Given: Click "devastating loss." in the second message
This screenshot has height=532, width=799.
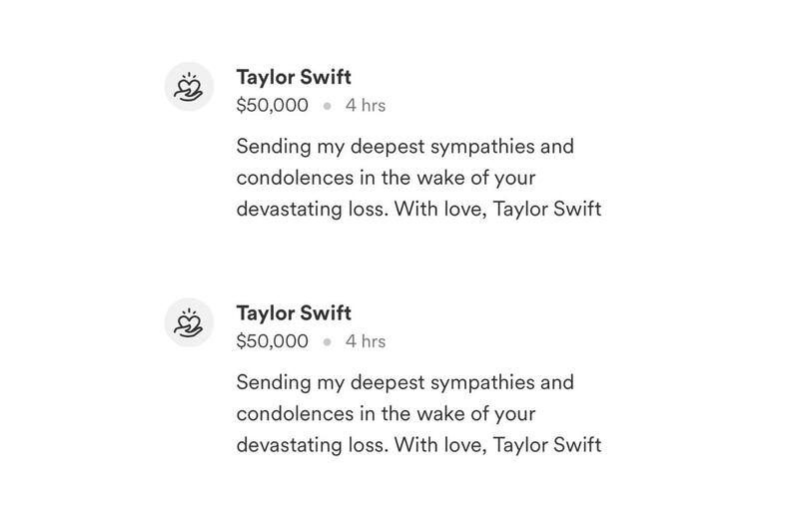Looking at the screenshot, I should click(313, 445).
